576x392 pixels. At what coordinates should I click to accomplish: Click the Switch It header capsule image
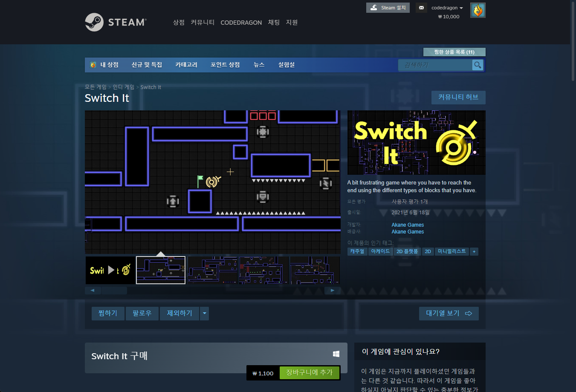click(417, 143)
